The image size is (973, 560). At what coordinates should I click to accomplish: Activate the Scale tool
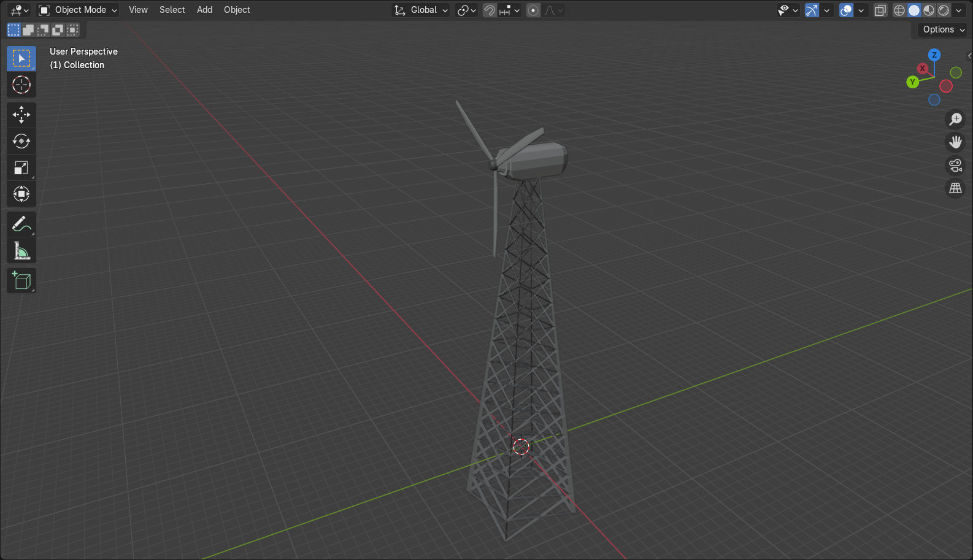coord(21,167)
